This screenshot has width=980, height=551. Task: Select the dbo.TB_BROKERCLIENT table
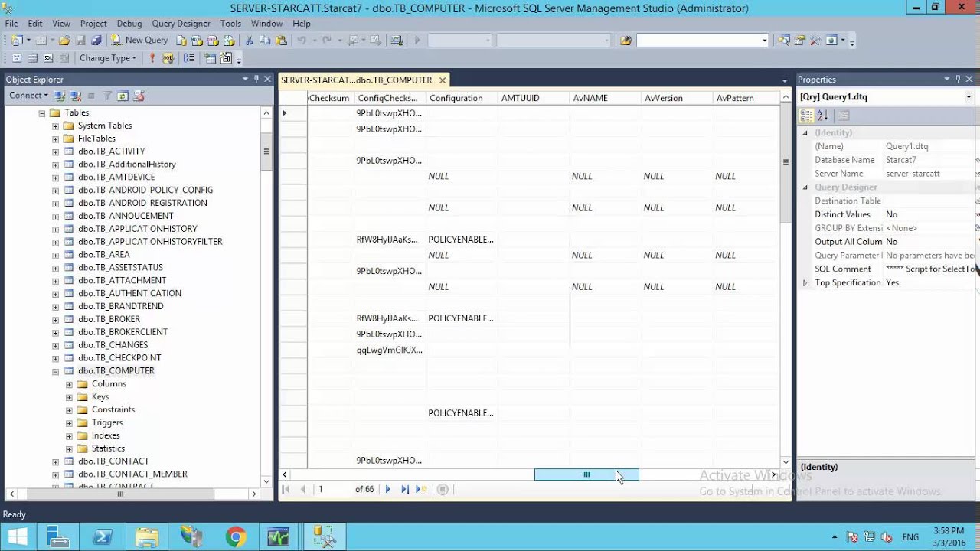coord(122,332)
